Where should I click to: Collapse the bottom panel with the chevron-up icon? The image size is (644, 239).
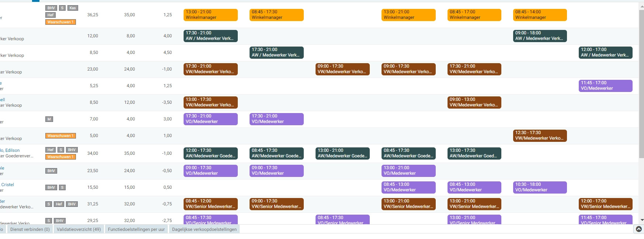(639, 229)
